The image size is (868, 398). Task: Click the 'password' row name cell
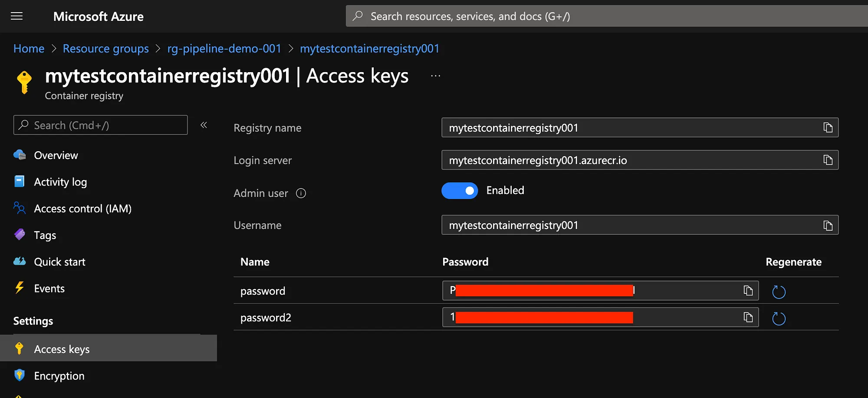[x=263, y=291]
